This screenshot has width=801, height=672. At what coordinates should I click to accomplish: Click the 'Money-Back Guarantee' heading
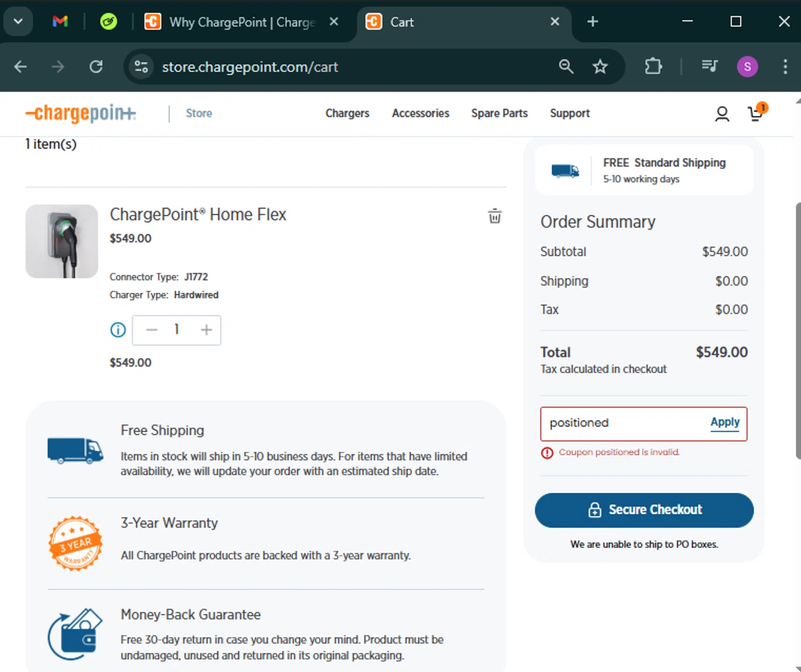click(191, 614)
